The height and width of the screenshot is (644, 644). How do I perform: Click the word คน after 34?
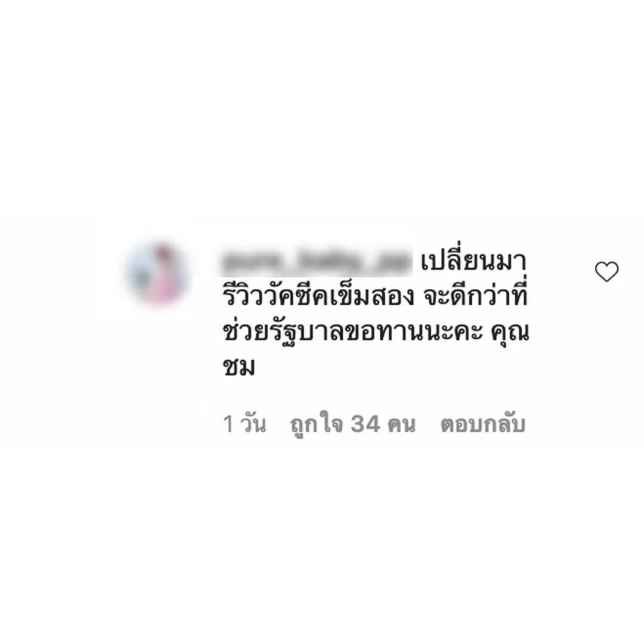tap(401, 425)
